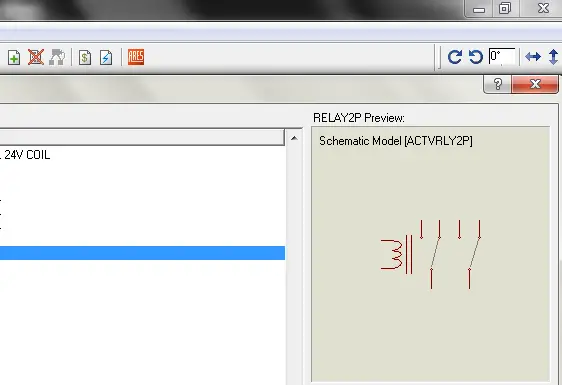Open the sheet navigation icon
Image resolution: width=562 pixels, height=385 pixels.
click(57, 57)
